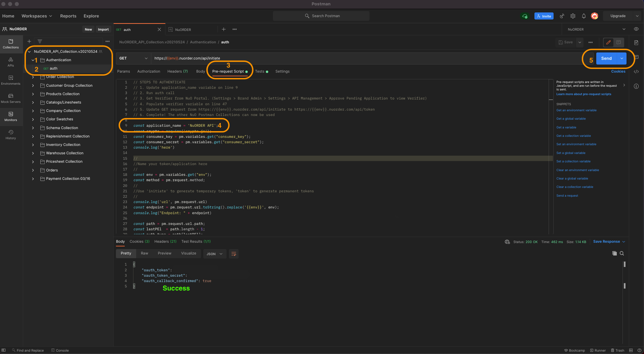Toggle response line wrapping
The width and height of the screenshot is (644, 354).
pyautogui.click(x=234, y=254)
